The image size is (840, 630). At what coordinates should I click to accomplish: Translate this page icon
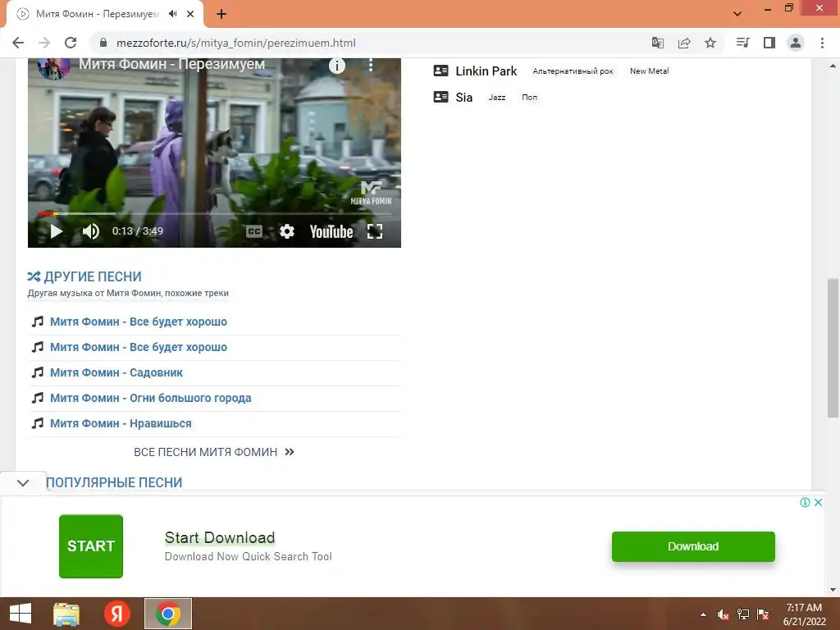coord(658,43)
